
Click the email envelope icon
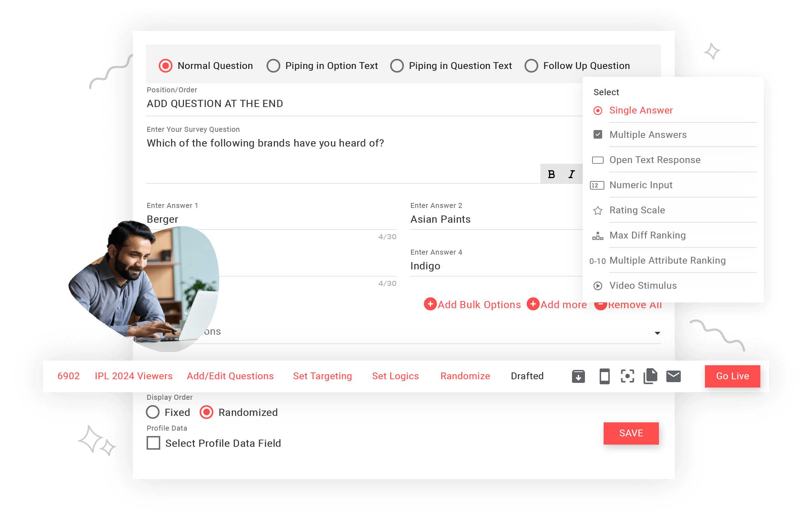coord(673,376)
